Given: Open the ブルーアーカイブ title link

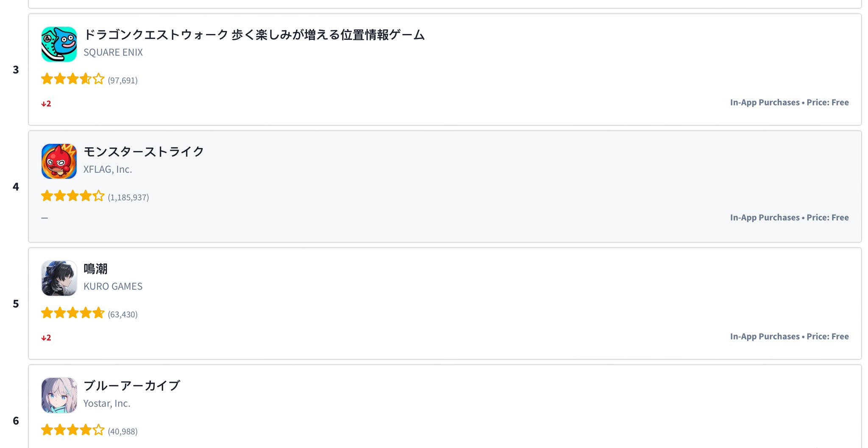Looking at the screenshot, I should pyautogui.click(x=132, y=386).
